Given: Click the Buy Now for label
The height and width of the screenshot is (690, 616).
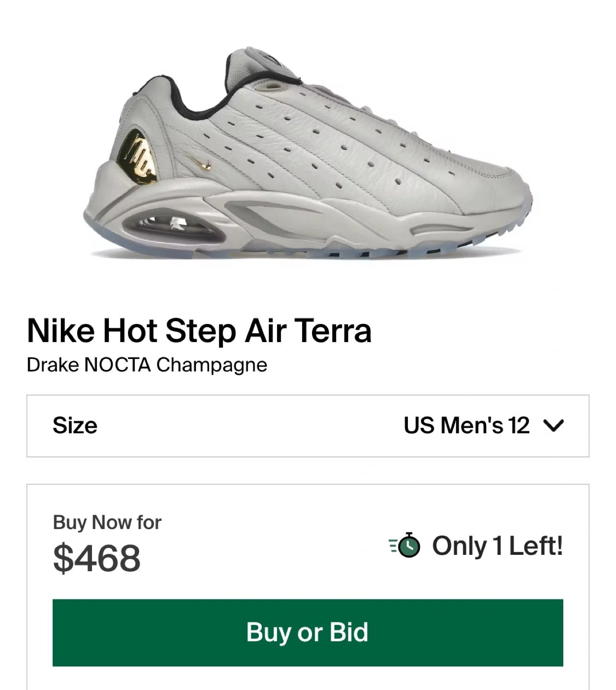Looking at the screenshot, I should pyautogui.click(x=107, y=522).
